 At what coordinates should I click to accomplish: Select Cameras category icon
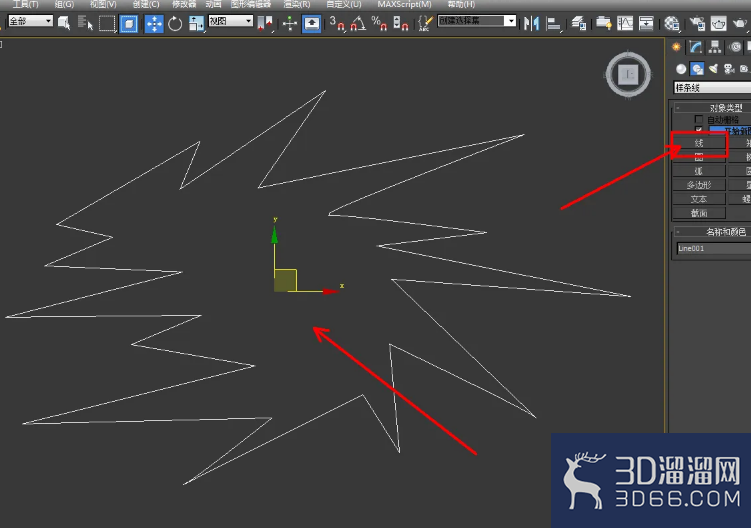(729, 69)
